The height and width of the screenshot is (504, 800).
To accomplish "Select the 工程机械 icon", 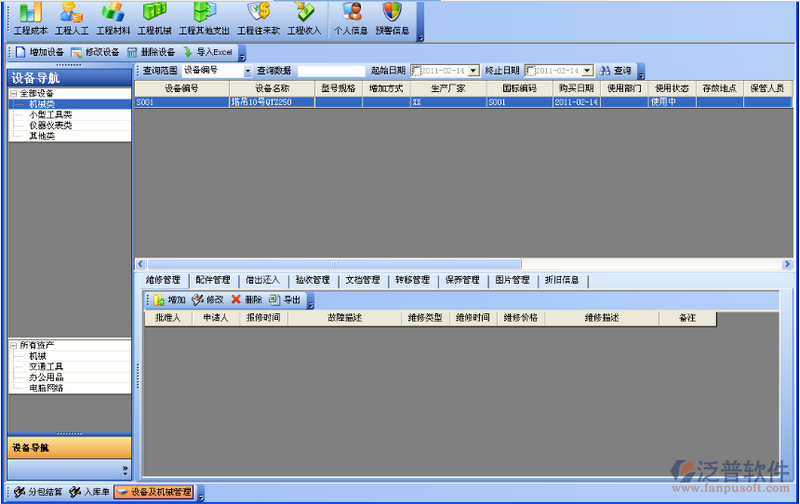I will pyautogui.click(x=154, y=19).
